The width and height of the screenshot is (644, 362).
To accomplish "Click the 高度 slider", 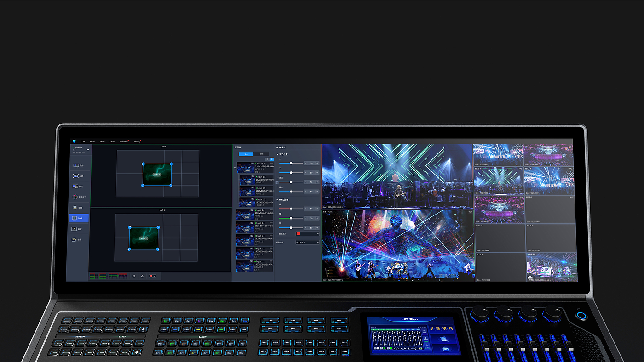I will click(x=290, y=192).
